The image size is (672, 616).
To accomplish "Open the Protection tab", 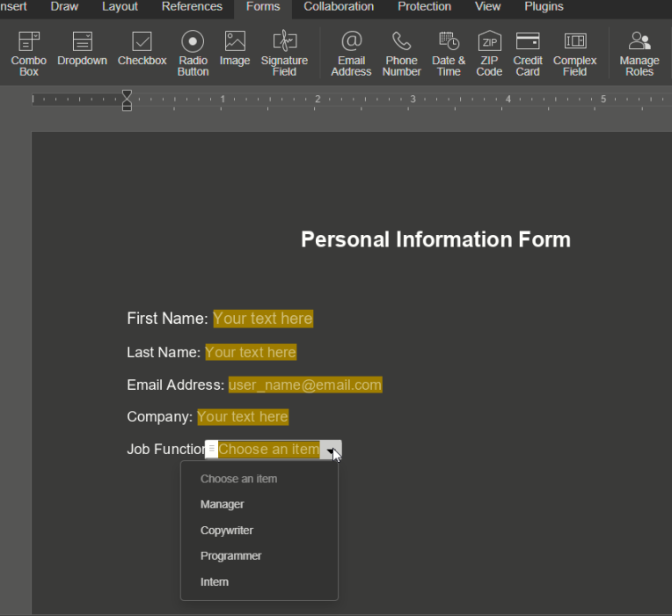I will pos(424,6).
